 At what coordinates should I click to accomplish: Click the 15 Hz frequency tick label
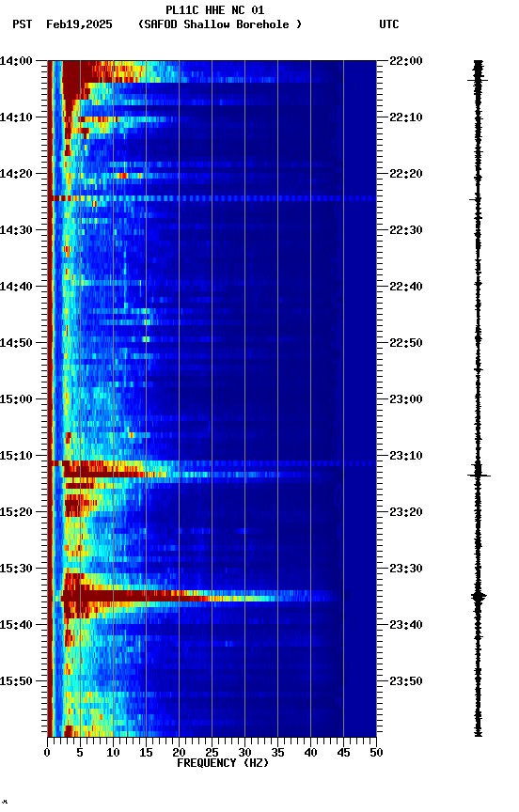click(146, 753)
